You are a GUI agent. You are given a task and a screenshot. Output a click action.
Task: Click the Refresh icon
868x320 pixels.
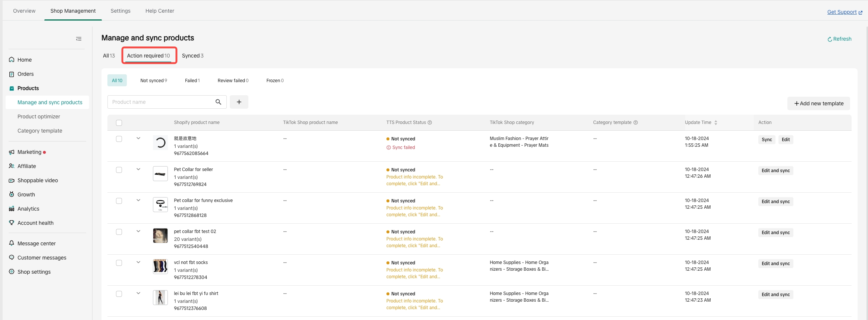(x=830, y=39)
